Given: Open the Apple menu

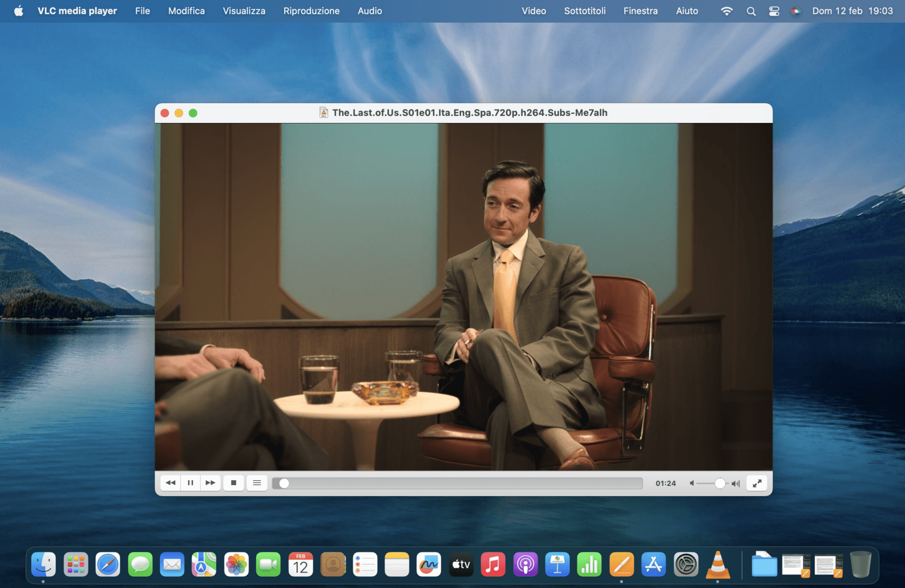Looking at the screenshot, I should tap(19, 11).
